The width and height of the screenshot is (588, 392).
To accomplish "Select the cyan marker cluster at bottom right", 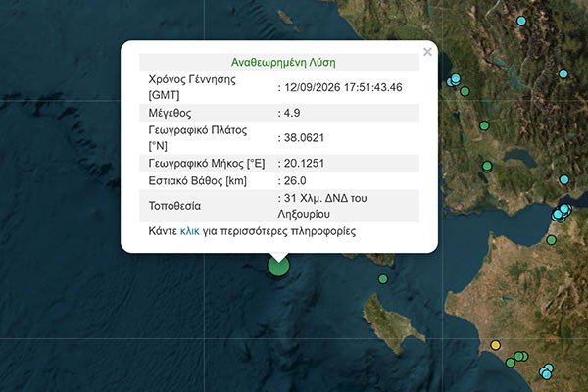I will [x=547, y=371].
